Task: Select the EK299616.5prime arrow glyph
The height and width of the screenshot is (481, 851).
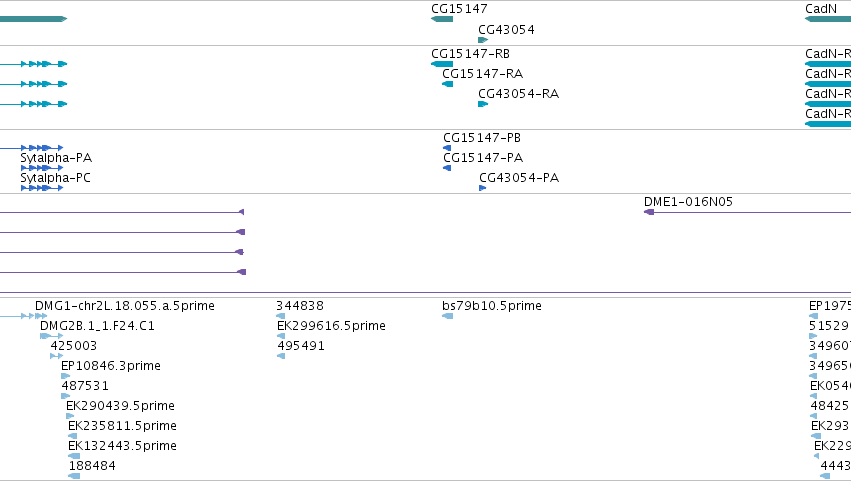Action: 281,336
